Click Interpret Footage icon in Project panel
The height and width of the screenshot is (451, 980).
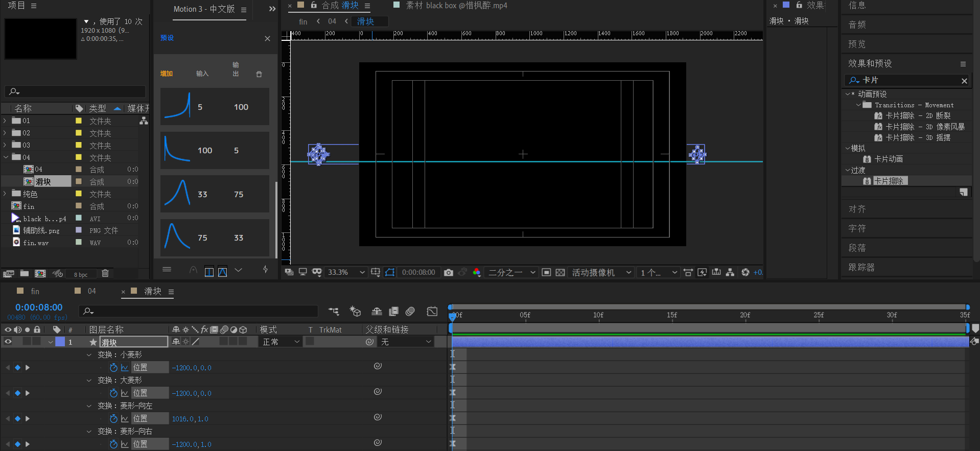coord(8,274)
